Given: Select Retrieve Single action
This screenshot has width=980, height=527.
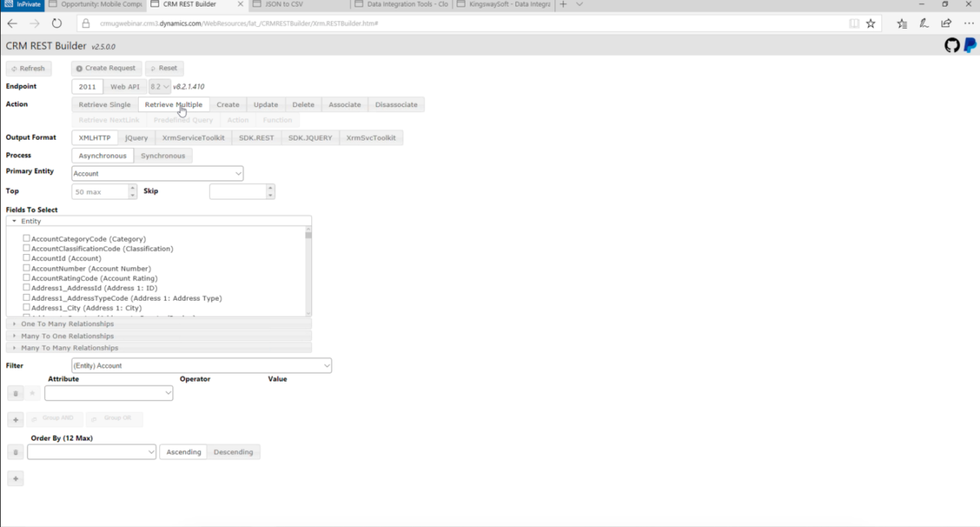Looking at the screenshot, I should [x=105, y=105].
